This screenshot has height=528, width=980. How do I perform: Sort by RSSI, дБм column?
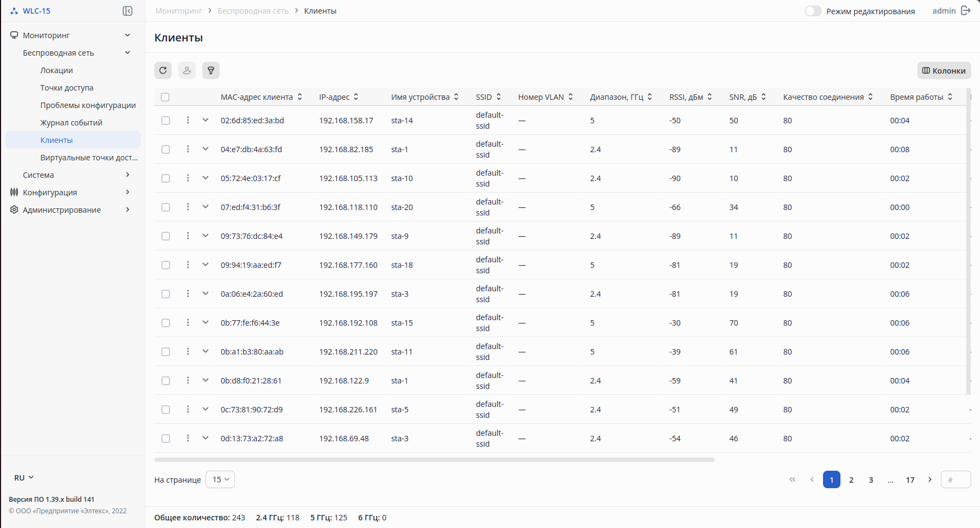pos(710,97)
